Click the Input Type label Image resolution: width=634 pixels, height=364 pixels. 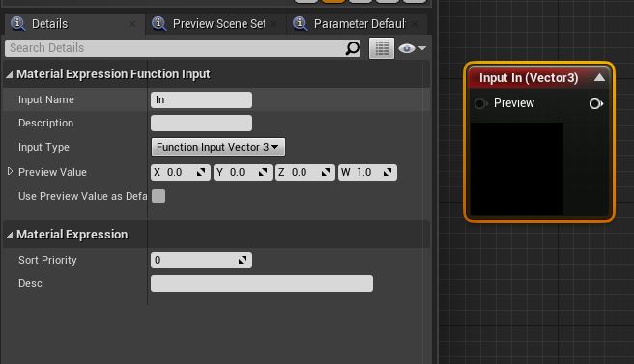(x=43, y=147)
